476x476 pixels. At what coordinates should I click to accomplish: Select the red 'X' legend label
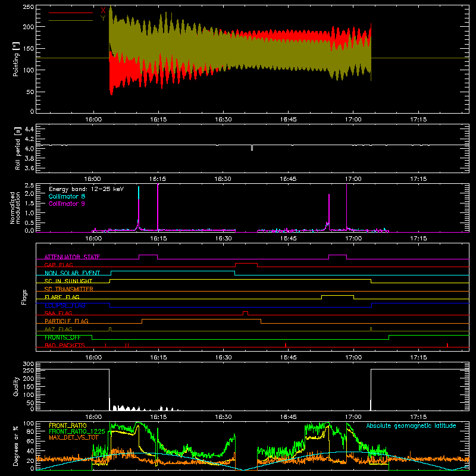pos(103,11)
